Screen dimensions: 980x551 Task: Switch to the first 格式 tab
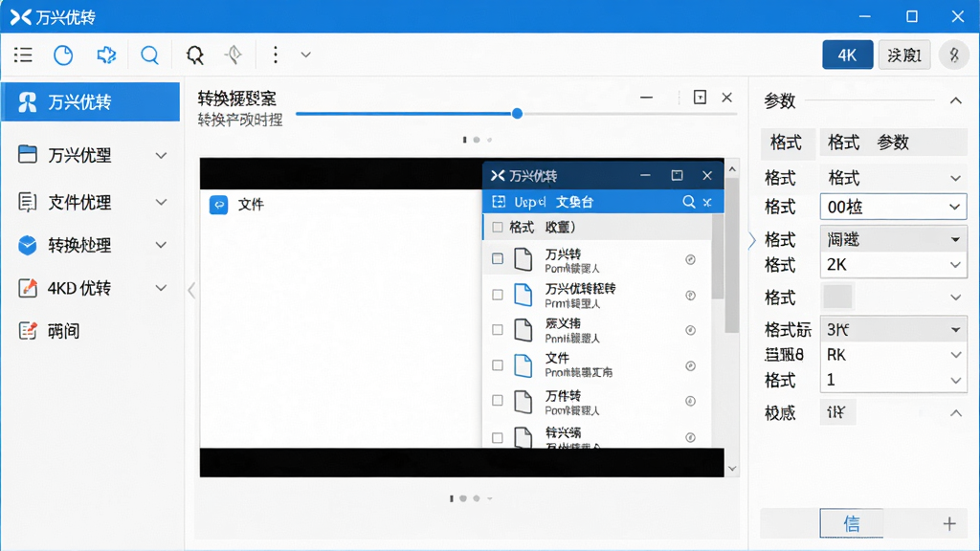pyautogui.click(x=787, y=143)
